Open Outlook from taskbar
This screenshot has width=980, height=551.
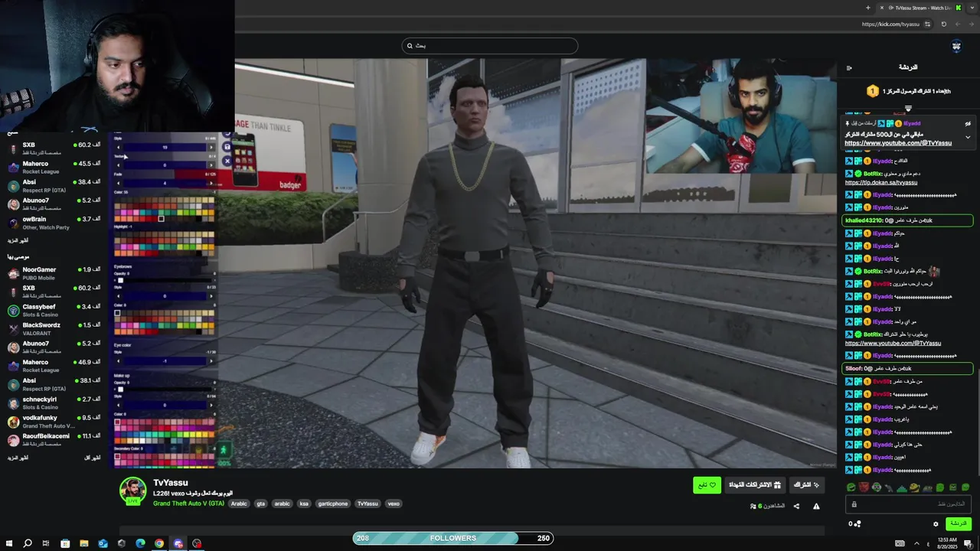coord(103,543)
